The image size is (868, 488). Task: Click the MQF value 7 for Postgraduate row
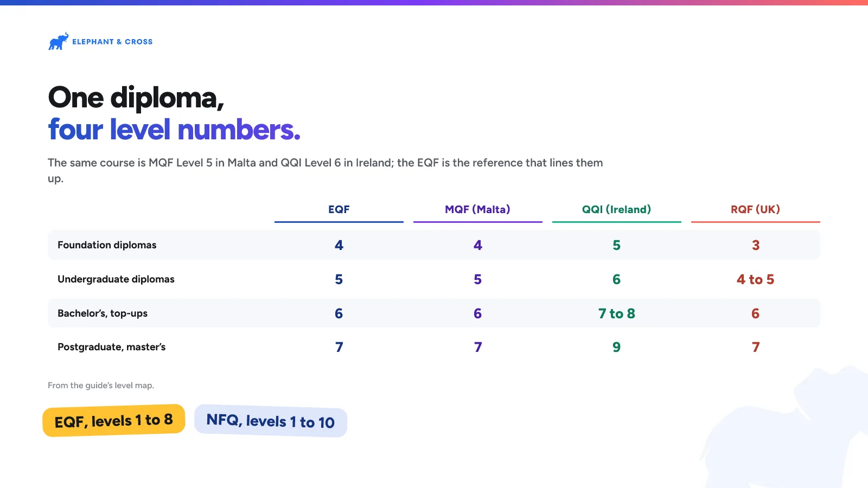pos(478,347)
